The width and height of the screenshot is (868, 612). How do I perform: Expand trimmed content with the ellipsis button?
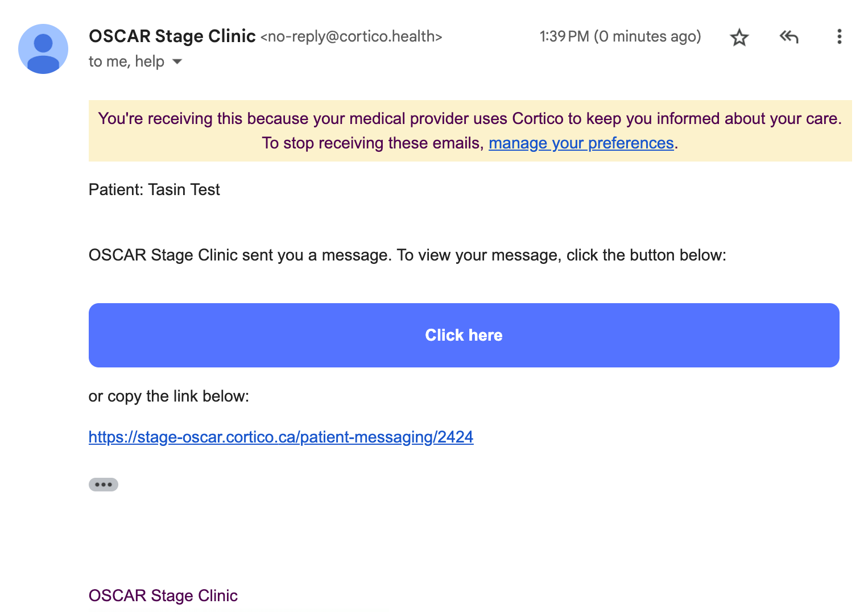tap(104, 485)
